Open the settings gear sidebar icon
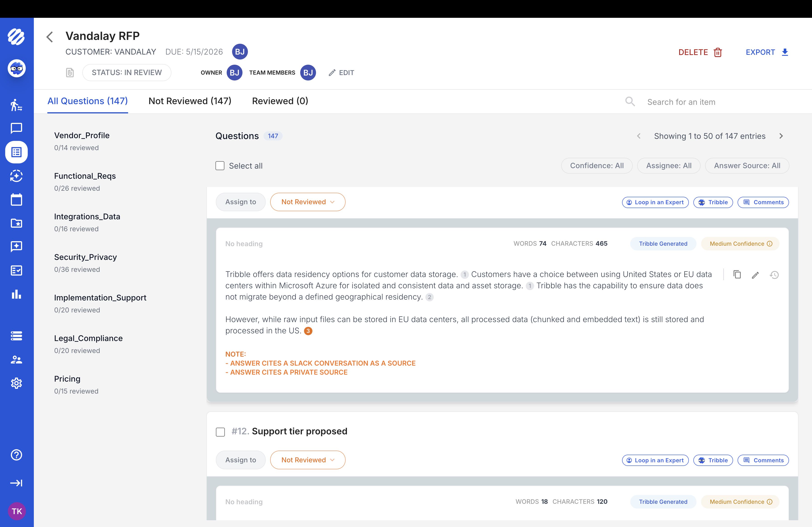812x527 pixels. pyautogui.click(x=16, y=383)
